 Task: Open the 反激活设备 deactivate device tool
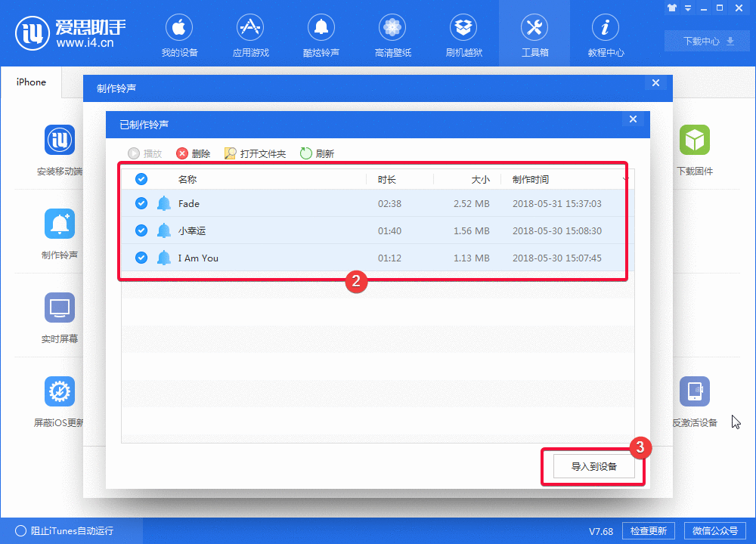tap(695, 400)
